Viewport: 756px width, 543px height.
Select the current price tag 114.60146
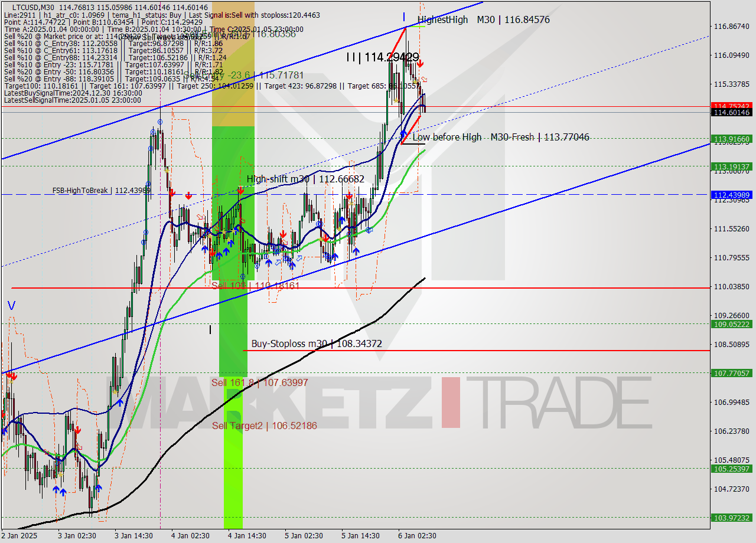732,112
